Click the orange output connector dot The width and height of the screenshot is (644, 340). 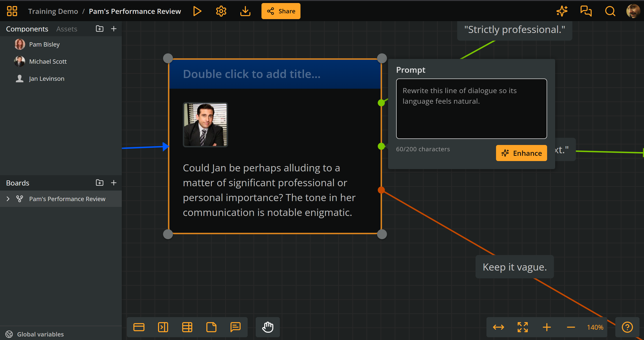381,190
